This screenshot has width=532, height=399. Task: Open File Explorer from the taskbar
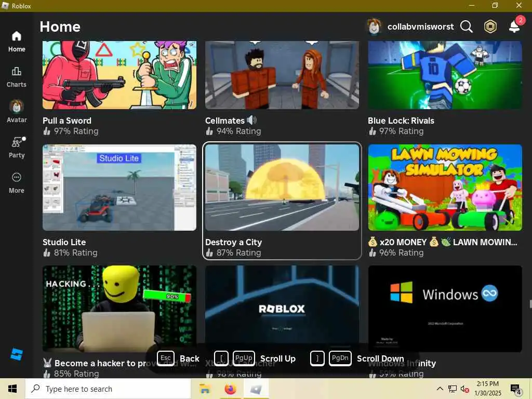click(205, 389)
